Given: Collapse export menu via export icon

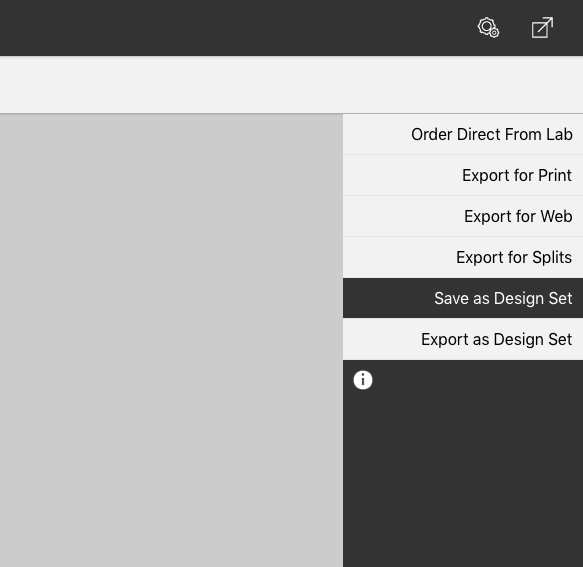Looking at the screenshot, I should pyautogui.click(x=542, y=28).
